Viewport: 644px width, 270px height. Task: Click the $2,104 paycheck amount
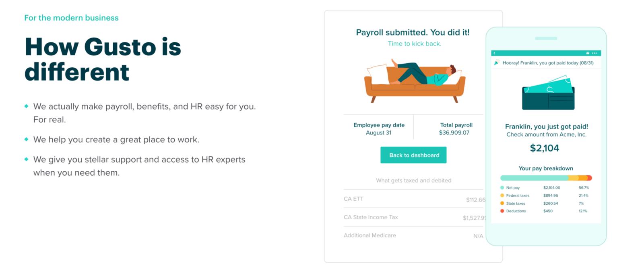point(545,148)
